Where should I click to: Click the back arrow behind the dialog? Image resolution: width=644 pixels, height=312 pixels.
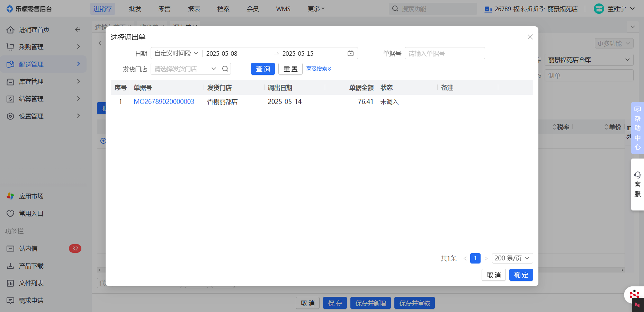click(100, 43)
